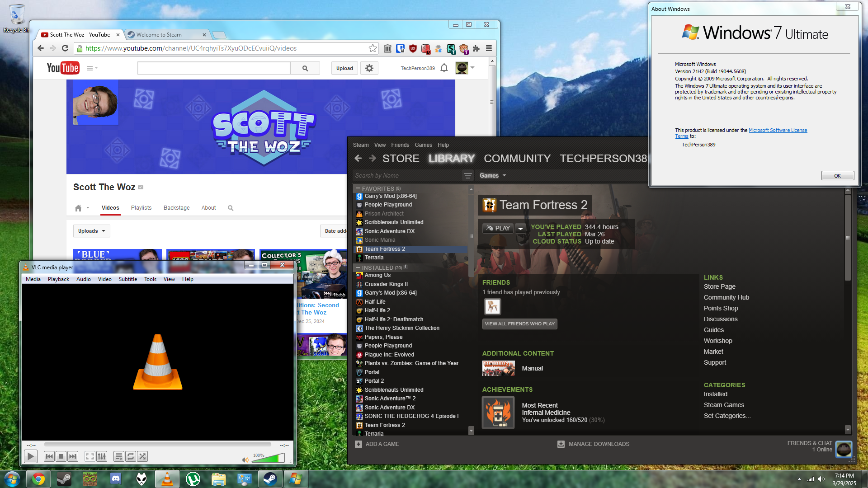Open MANAGE DOWNLOADS

tap(593, 444)
